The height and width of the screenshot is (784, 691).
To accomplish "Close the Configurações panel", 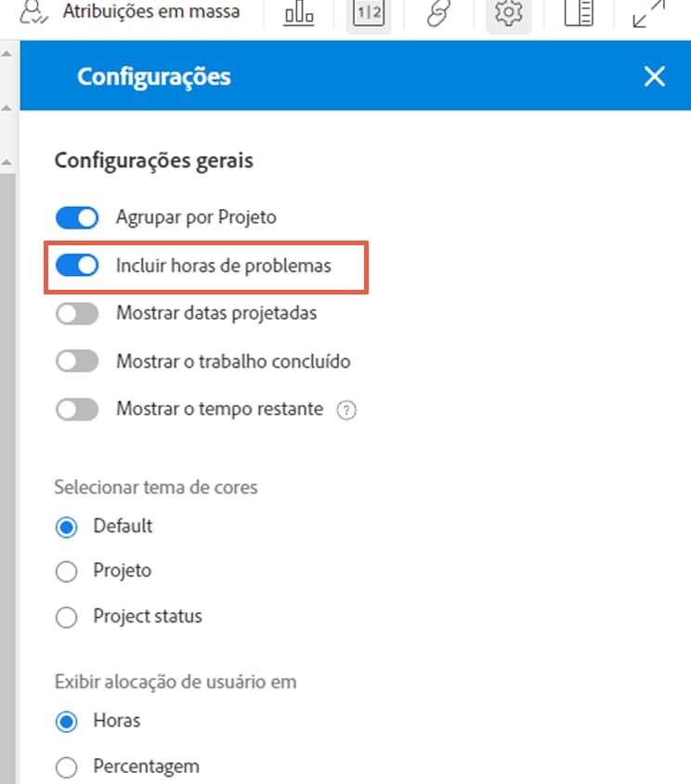I will tap(655, 76).
